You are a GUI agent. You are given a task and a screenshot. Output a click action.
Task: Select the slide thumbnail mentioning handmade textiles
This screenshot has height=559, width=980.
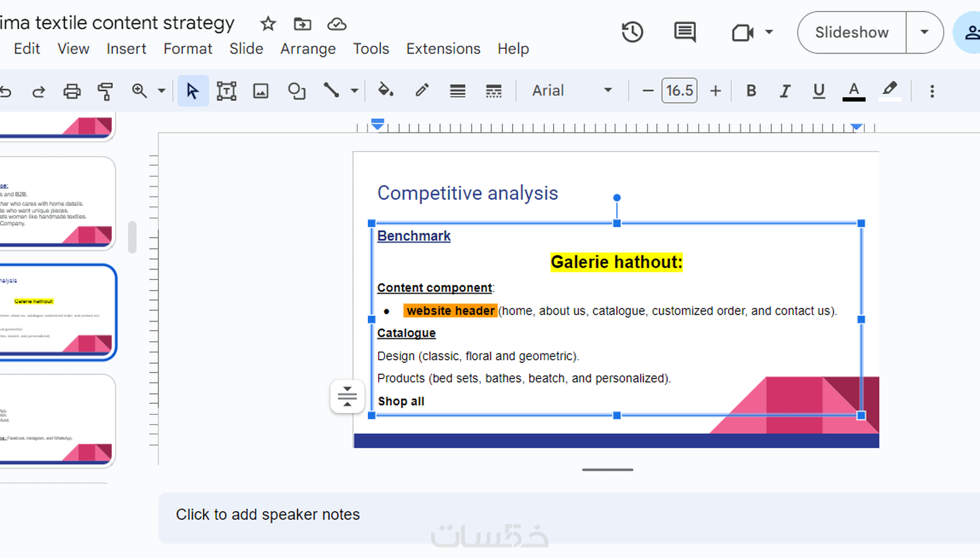tap(58, 203)
